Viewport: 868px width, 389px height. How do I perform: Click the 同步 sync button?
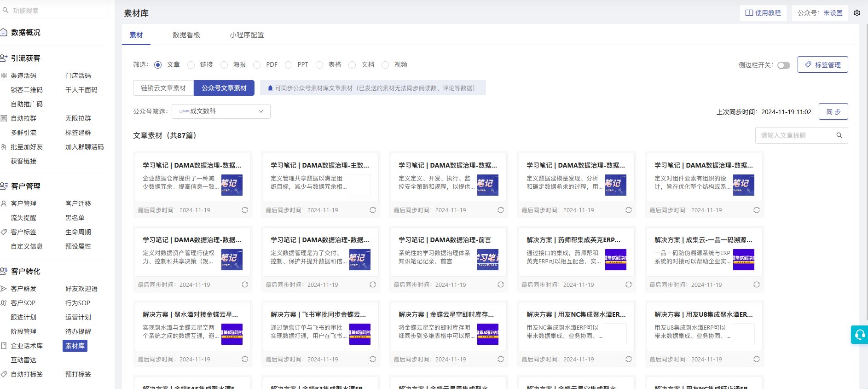pos(833,111)
